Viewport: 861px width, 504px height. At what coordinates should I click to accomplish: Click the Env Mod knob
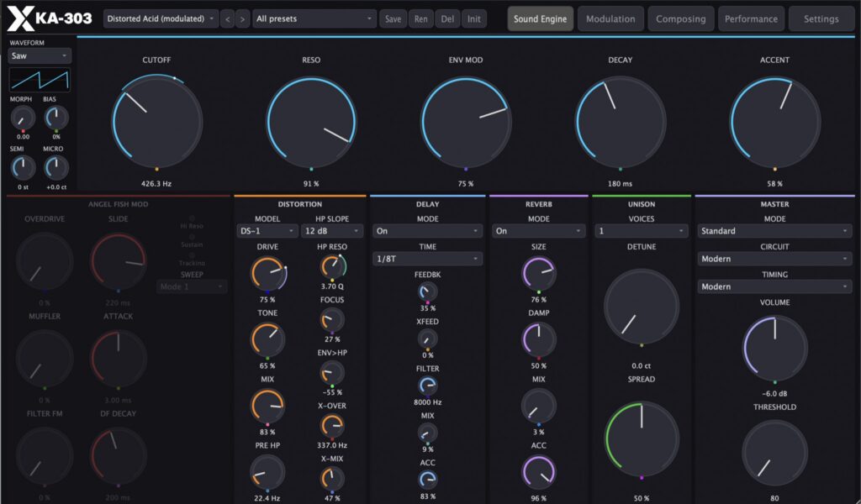(x=466, y=122)
